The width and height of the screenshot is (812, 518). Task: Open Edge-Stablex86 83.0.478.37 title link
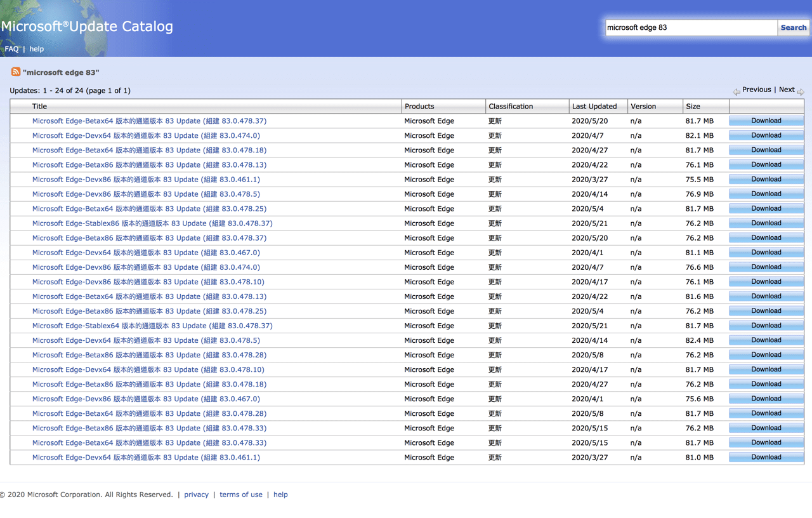pos(152,223)
